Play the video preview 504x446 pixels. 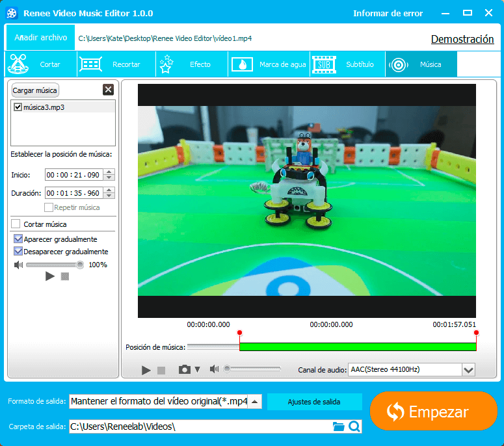146,370
